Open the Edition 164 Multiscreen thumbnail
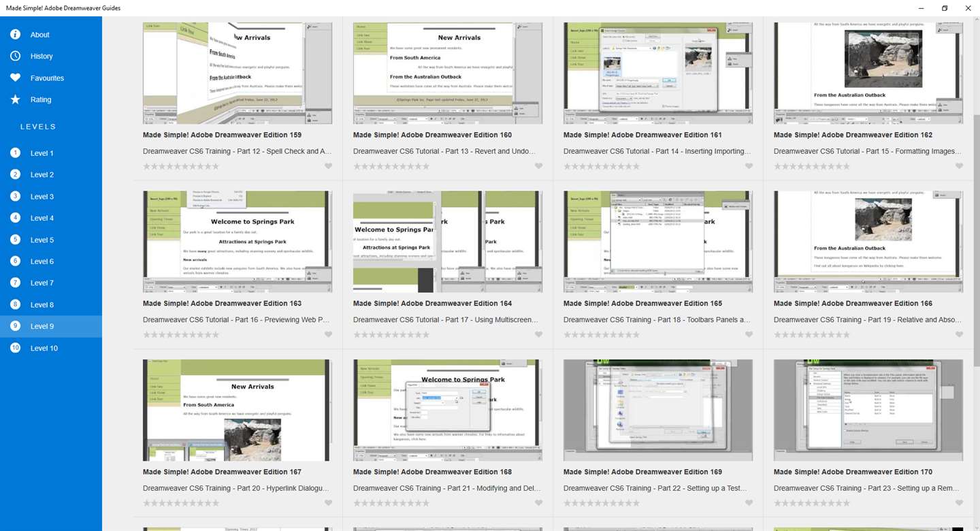Screen dimensions: 980x531 tap(448, 242)
